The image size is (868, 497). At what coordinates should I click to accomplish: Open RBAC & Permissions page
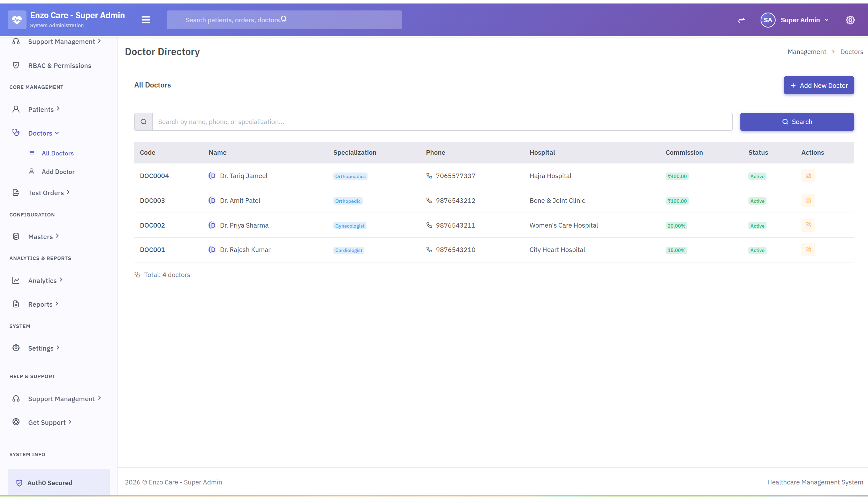pos(60,66)
